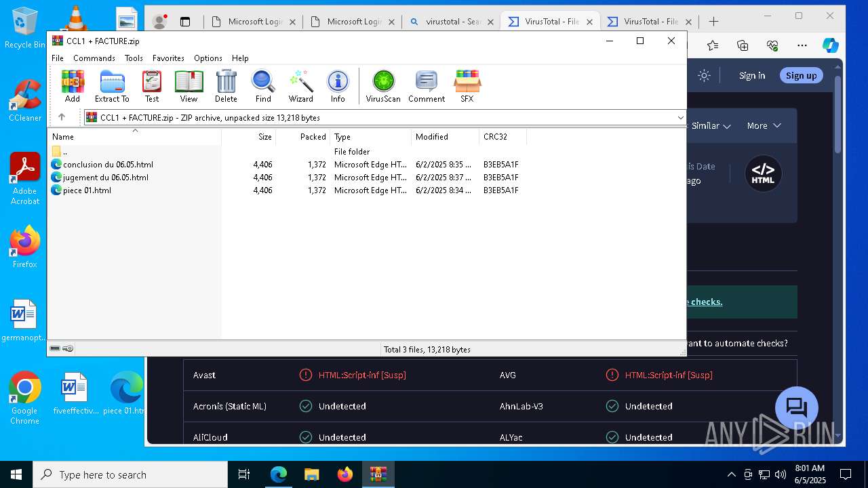Click Sign up button on VirusTotal
Image resolution: width=868 pixels, height=488 pixels.
[801, 75]
